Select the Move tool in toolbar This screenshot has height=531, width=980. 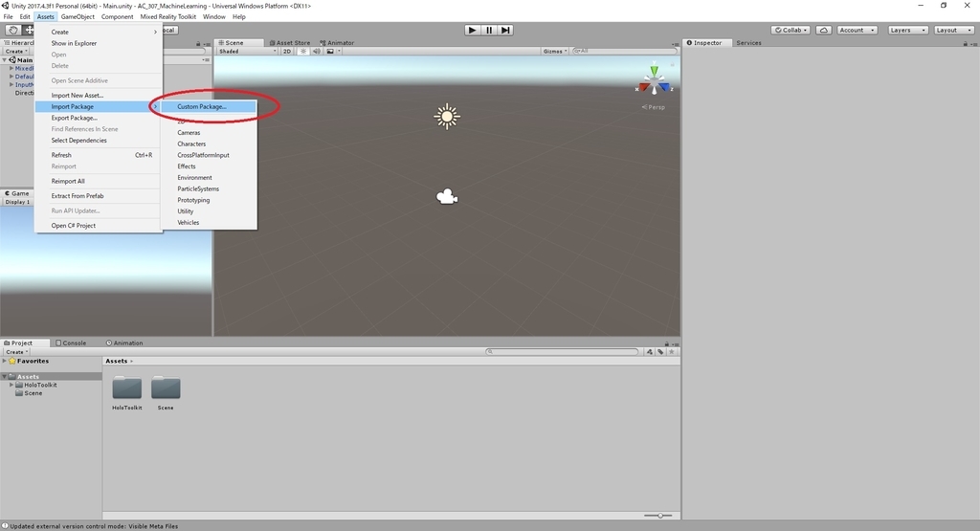tap(29, 30)
